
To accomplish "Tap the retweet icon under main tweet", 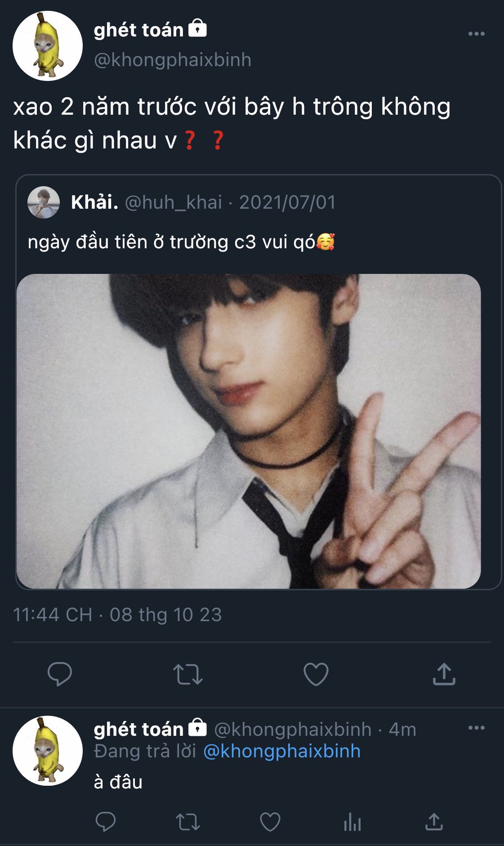I will pos(188,674).
